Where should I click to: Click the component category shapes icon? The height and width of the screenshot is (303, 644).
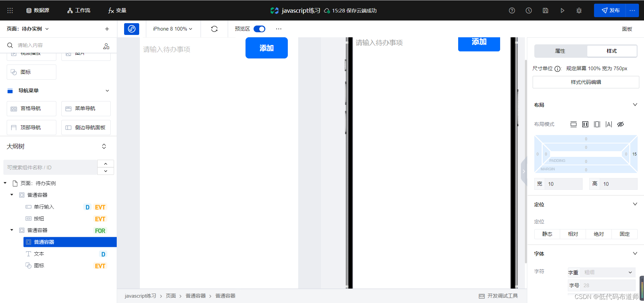(106, 46)
